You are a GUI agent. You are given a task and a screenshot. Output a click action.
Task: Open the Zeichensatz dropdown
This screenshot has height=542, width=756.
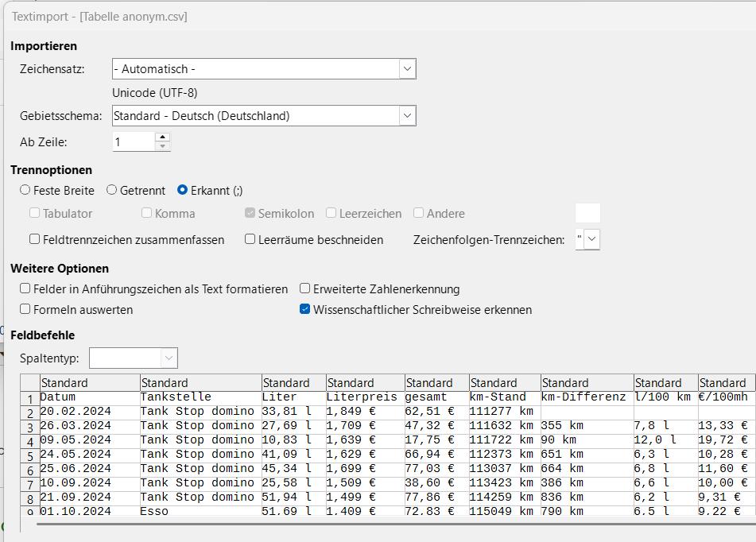pos(407,69)
